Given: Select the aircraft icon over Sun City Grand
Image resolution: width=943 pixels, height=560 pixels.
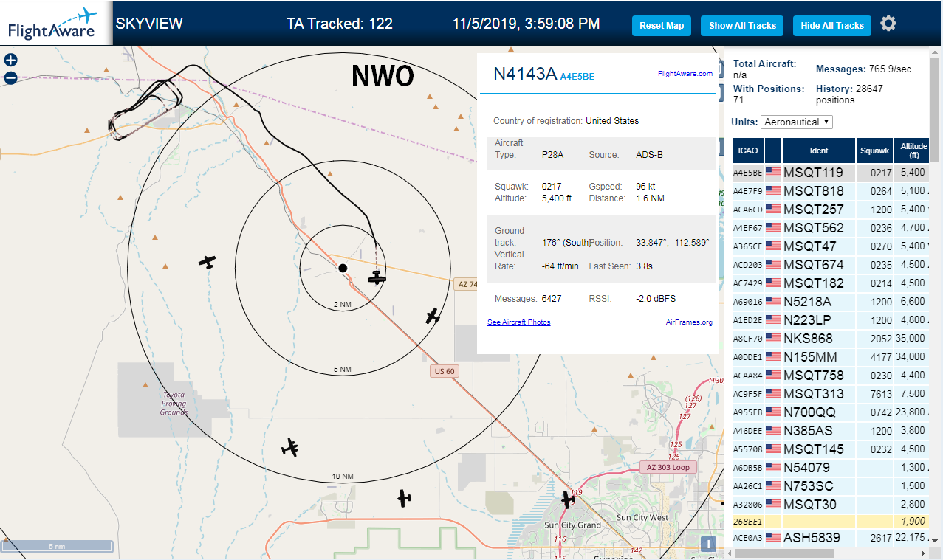Looking at the screenshot, I should (568, 499).
